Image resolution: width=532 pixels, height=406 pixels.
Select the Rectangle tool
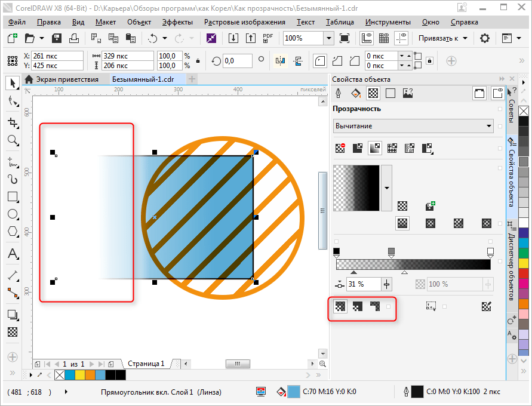click(x=12, y=196)
